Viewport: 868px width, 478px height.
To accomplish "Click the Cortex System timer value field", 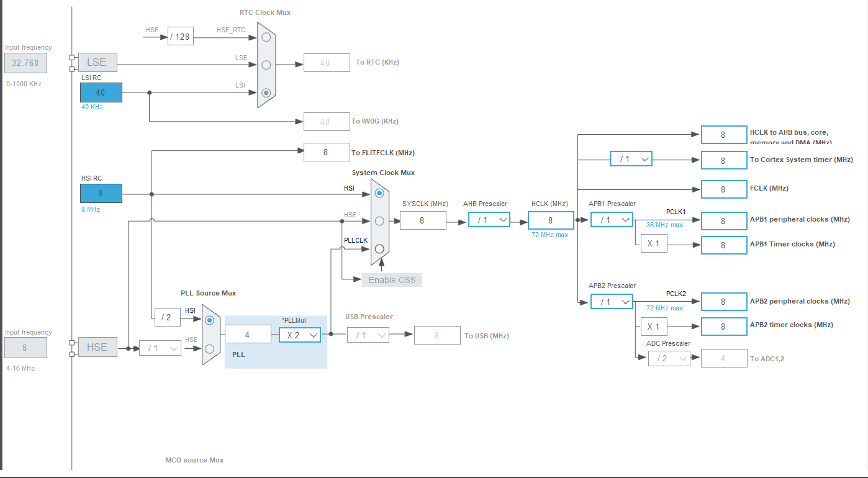I will (x=724, y=160).
